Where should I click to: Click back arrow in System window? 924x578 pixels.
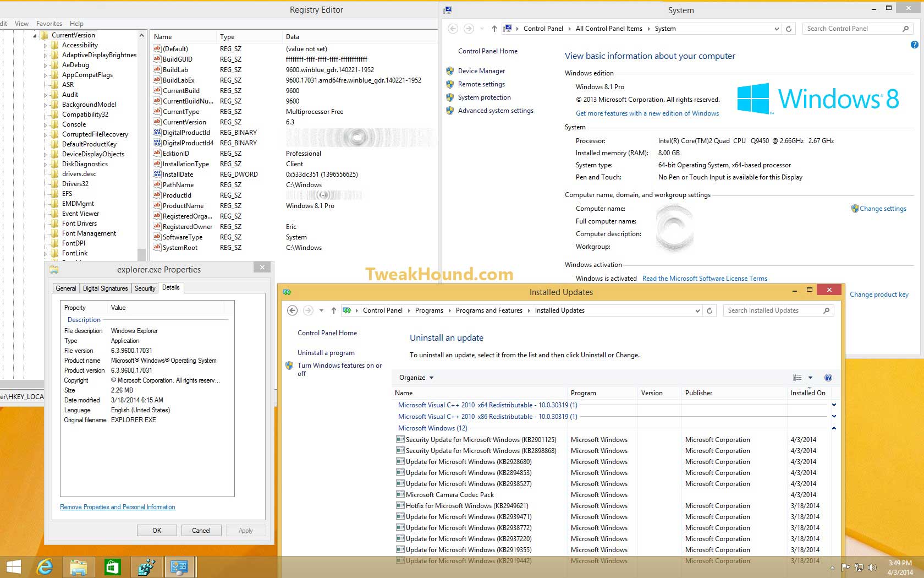(x=453, y=29)
